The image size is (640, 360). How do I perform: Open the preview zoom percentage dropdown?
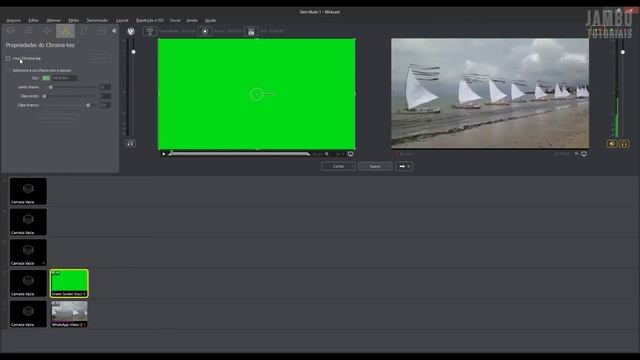(340, 154)
